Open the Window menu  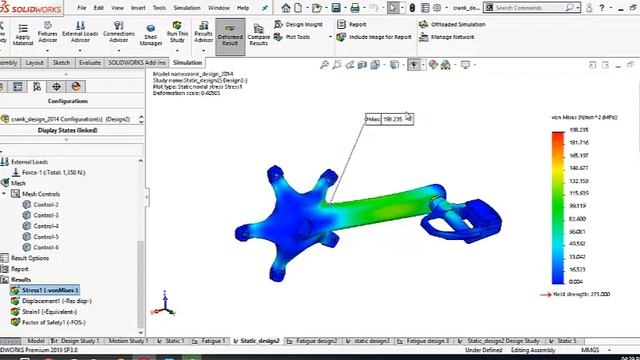(x=219, y=8)
